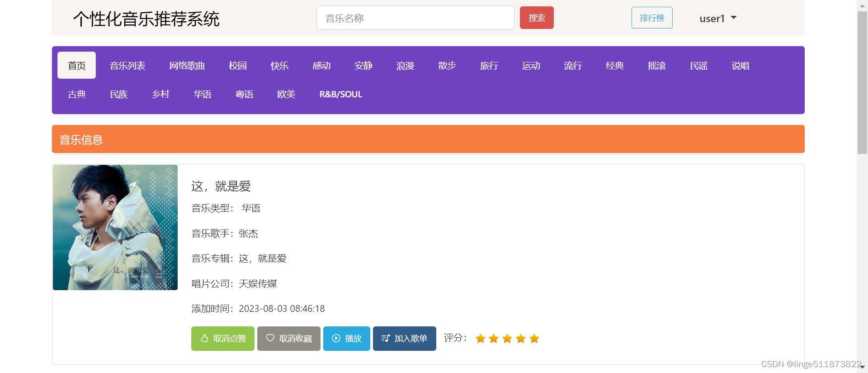The image size is (868, 373).
Task: Rate the song four stars
Action: [x=521, y=339]
